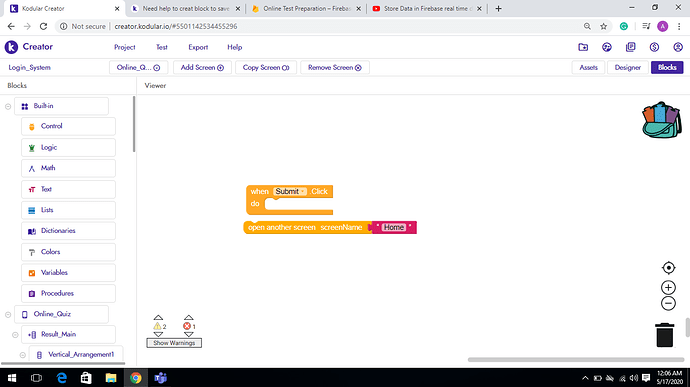Click the trash can in the viewer
This screenshot has height=387, width=690.
(x=664, y=335)
